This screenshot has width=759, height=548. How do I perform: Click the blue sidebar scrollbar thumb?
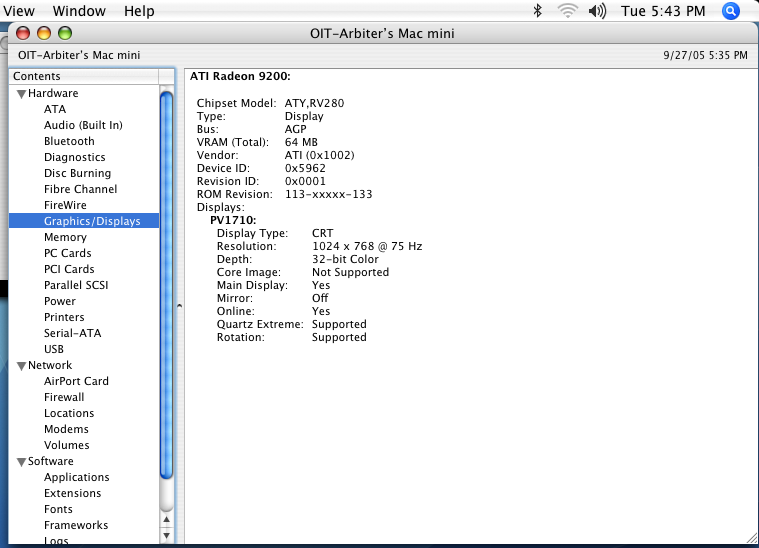[167, 285]
